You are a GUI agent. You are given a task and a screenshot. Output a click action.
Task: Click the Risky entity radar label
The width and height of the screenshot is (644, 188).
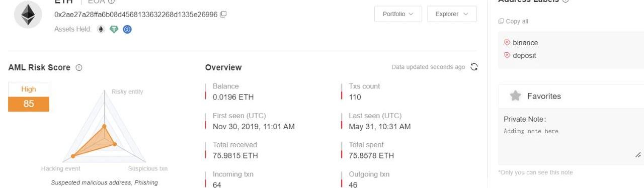[x=127, y=91]
